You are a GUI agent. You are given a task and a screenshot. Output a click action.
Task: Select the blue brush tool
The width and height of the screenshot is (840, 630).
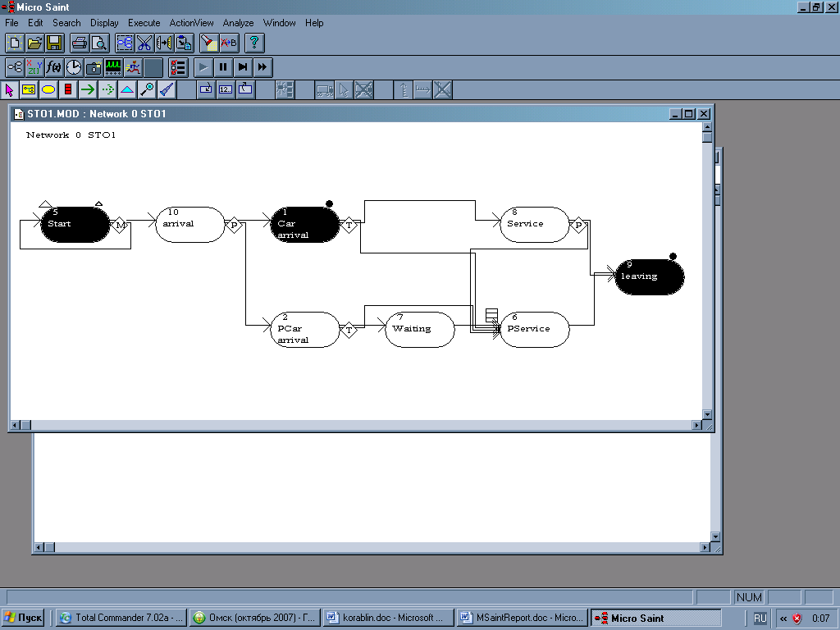(x=167, y=90)
